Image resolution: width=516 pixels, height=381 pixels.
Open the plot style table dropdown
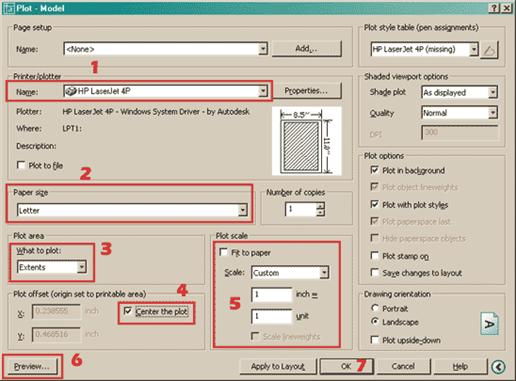tap(474, 50)
